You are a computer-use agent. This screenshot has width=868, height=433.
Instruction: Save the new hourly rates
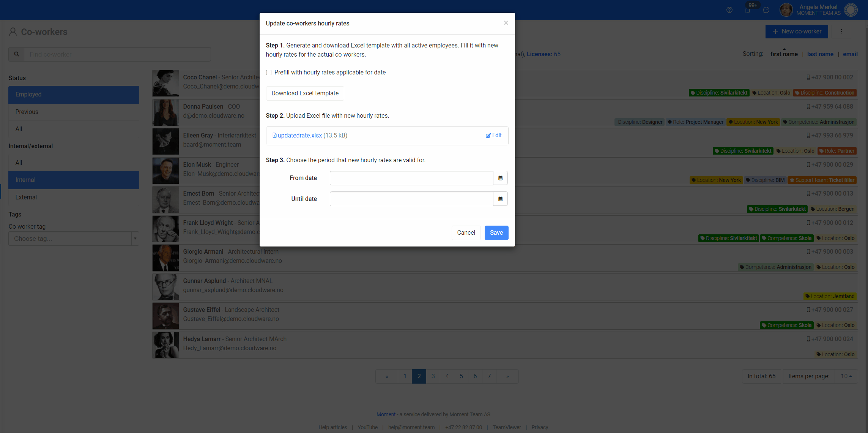coord(496,233)
